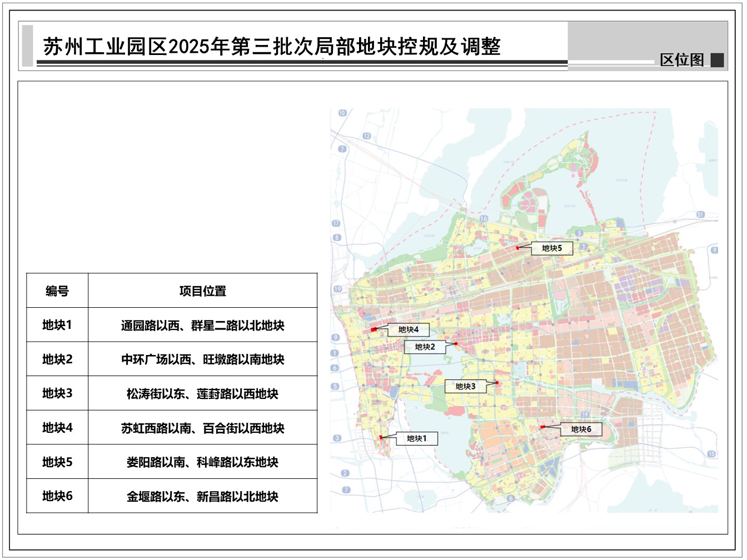Image resolution: width=747 pixels, height=560 pixels.
Task: Click the 地块6 callout label on map
Action: 581,429
